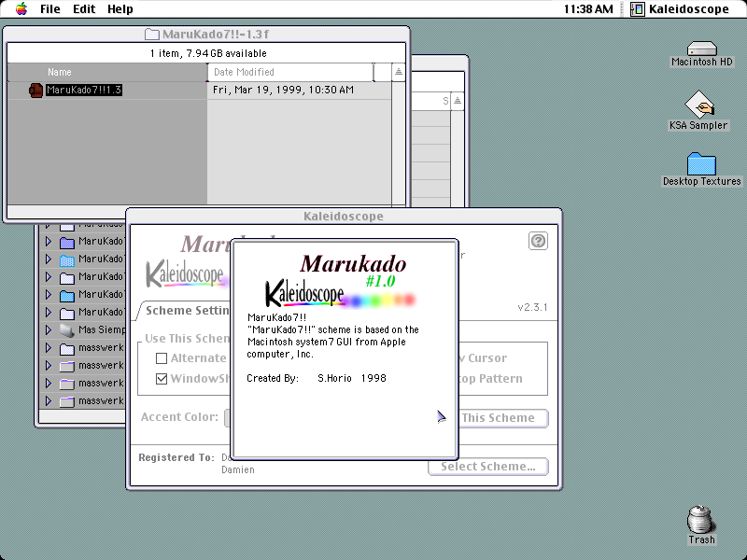Uncheck the WindowShade checkbox
747x560 pixels.
[162, 379]
